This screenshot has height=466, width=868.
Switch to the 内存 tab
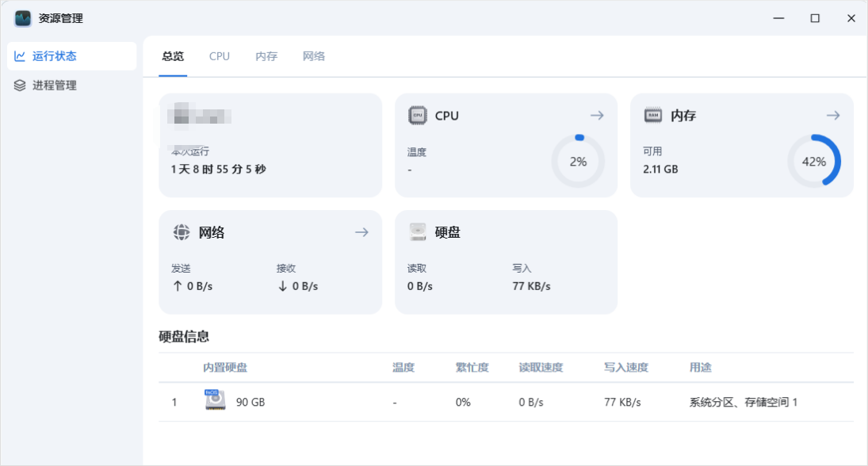pyautogui.click(x=266, y=56)
